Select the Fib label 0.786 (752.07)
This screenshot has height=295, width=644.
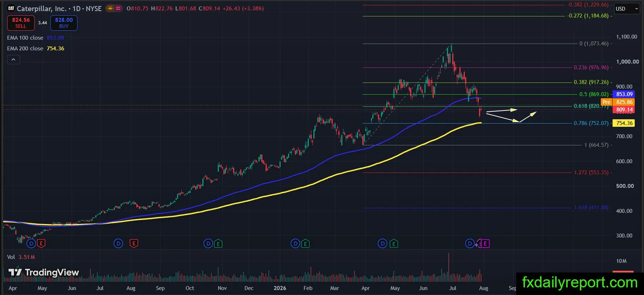[x=591, y=123]
